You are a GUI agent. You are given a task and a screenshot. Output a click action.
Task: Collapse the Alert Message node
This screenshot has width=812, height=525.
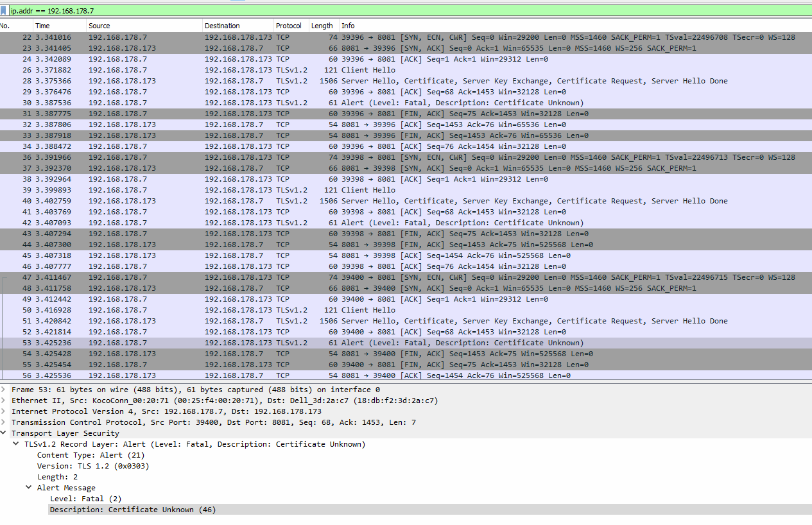point(30,488)
